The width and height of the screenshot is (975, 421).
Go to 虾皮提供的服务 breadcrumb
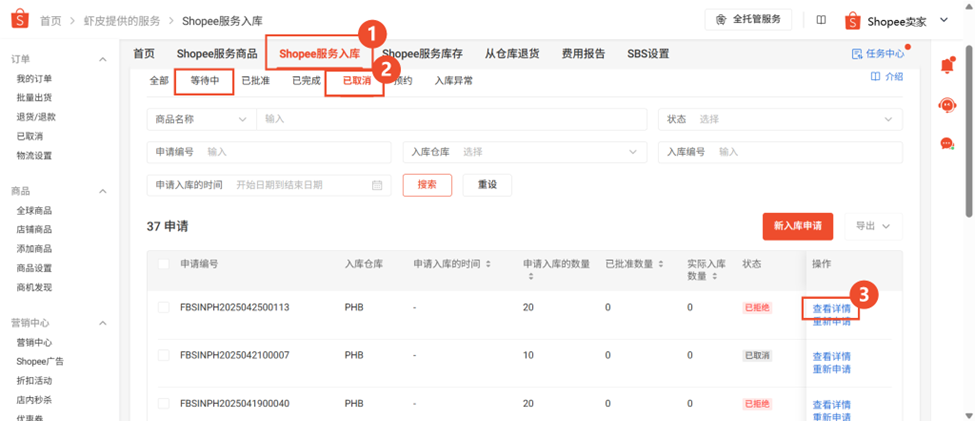click(121, 21)
